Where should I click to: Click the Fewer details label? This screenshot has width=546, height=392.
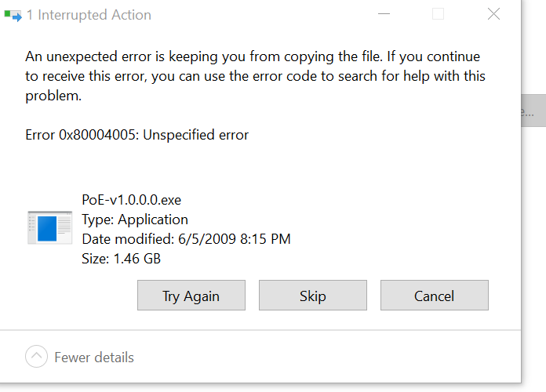(x=94, y=358)
